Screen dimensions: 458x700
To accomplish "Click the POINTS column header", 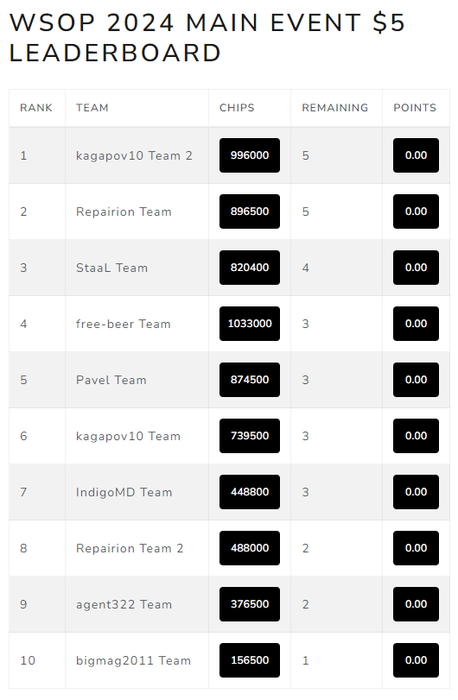I will pyautogui.click(x=415, y=108).
